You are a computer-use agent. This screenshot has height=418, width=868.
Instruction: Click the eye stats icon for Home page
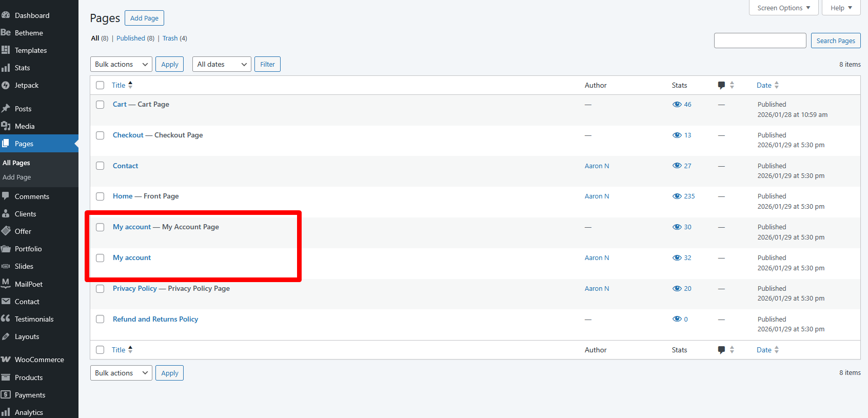677,196
